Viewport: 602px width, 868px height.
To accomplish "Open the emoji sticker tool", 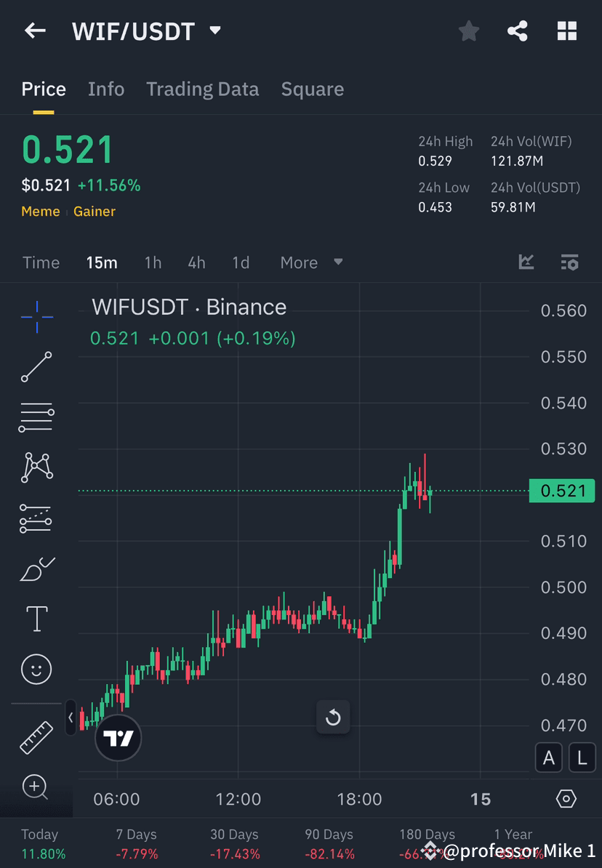I will point(36,669).
